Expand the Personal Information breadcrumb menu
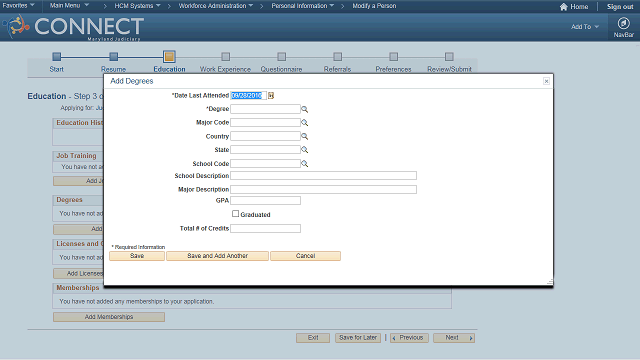This screenshot has height=360, width=640. click(303, 6)
